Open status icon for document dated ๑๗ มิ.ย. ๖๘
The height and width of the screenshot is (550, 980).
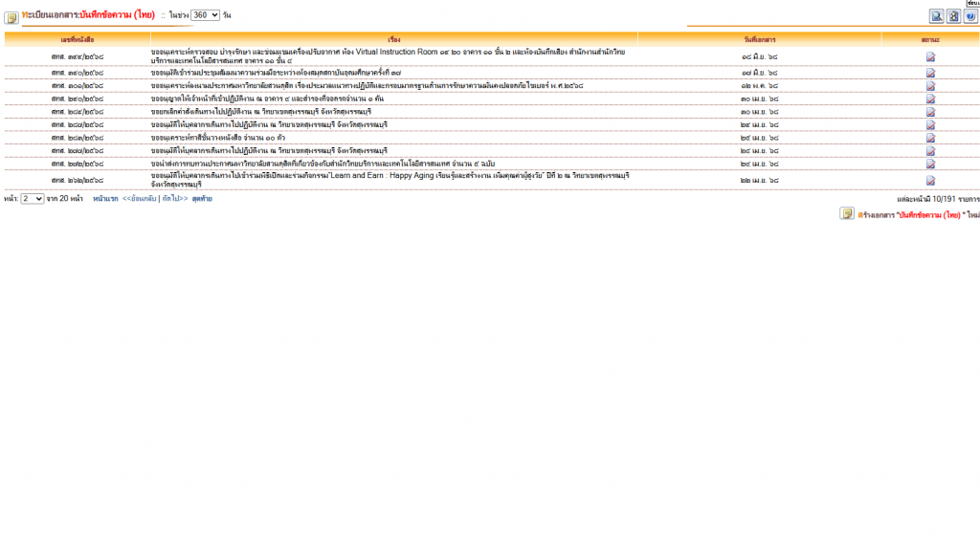930,72
